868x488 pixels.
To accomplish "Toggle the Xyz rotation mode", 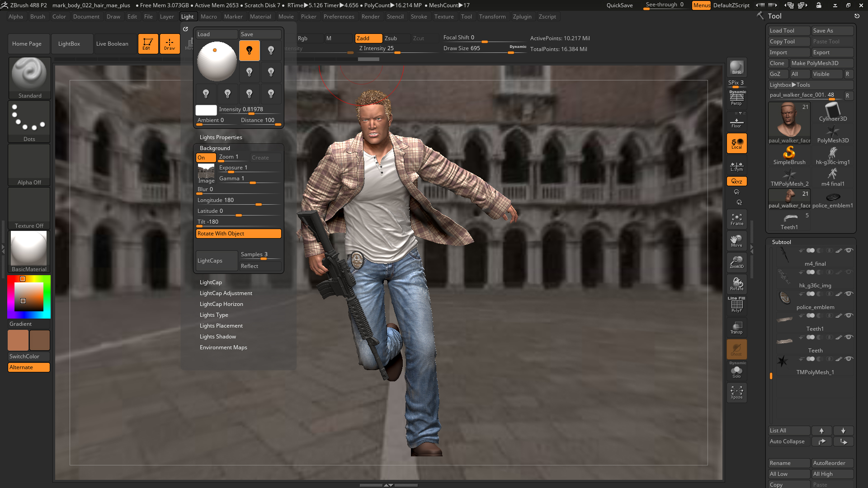I will click(x=736, y=182).
